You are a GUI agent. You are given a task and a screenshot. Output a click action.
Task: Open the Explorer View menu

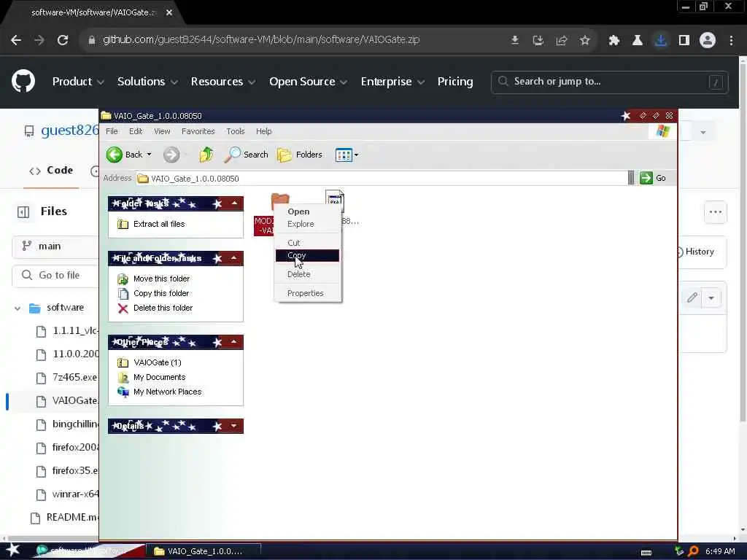click(162, 131)
